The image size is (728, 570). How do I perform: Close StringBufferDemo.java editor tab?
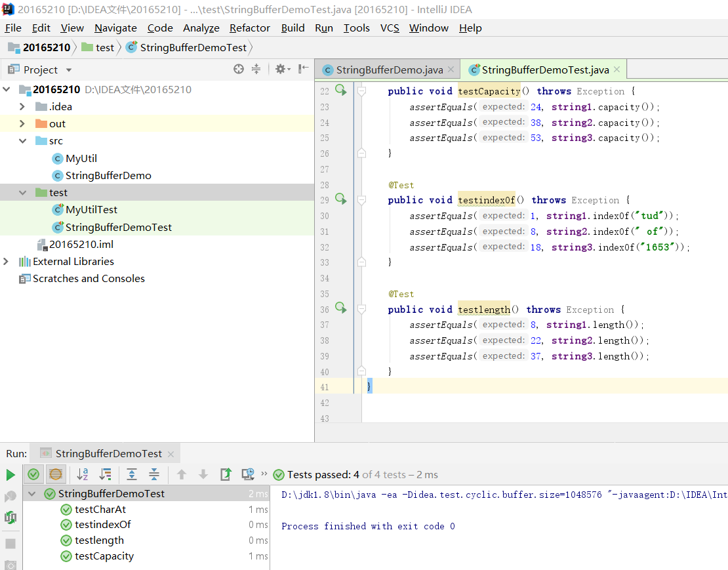451,70
